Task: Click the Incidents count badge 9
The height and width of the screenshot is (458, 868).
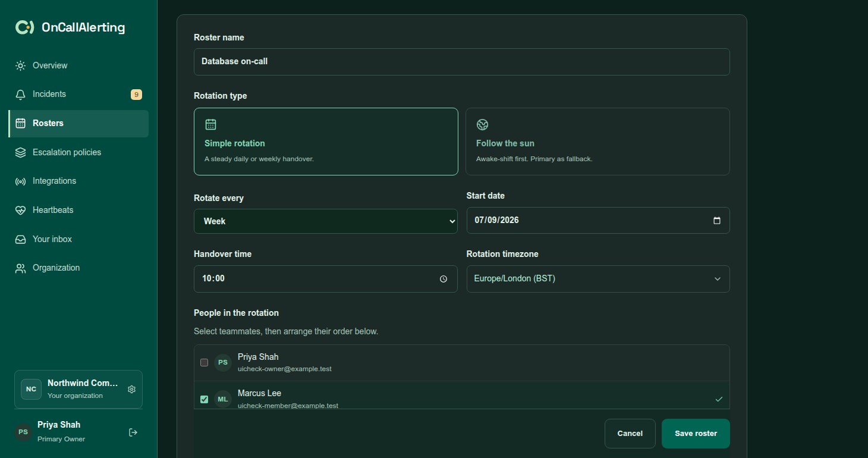Action: pos(136,95)
